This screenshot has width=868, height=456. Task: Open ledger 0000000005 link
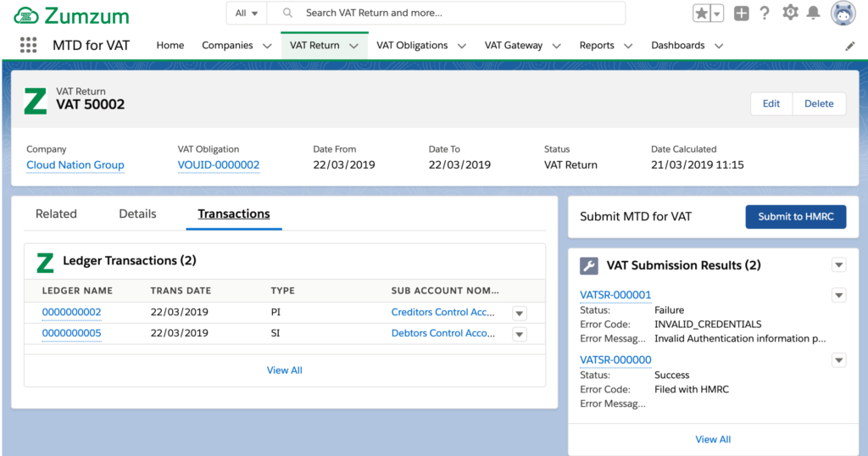coord(71,333)
